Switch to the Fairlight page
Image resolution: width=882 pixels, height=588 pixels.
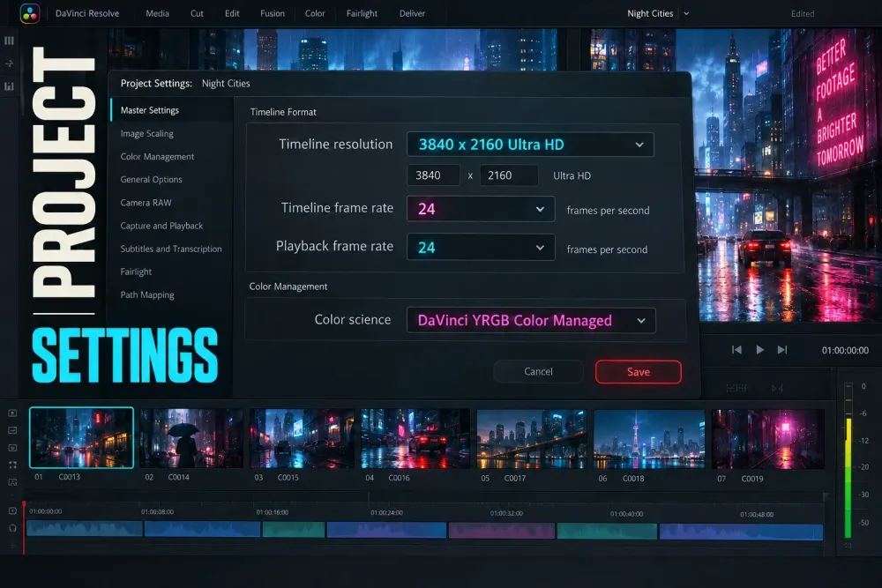(x=362, y=13)
